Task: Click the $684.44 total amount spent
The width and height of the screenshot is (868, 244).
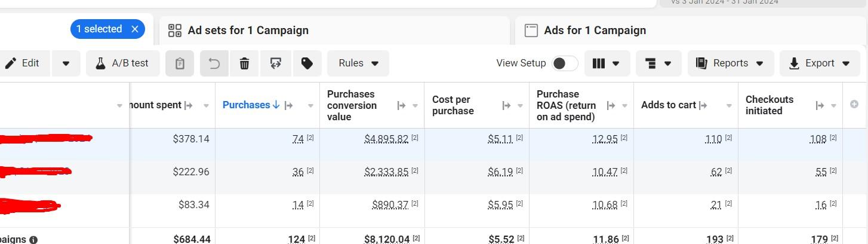Action: tap(192, 239)
